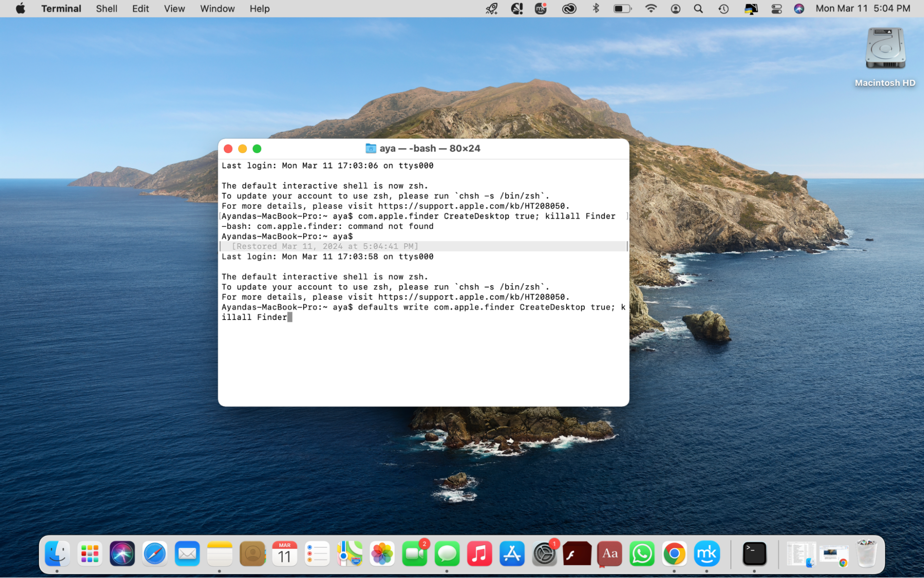Viewport: 924px width, 578px height.
Task: Open the Window menu
Action: click(217, 8)
